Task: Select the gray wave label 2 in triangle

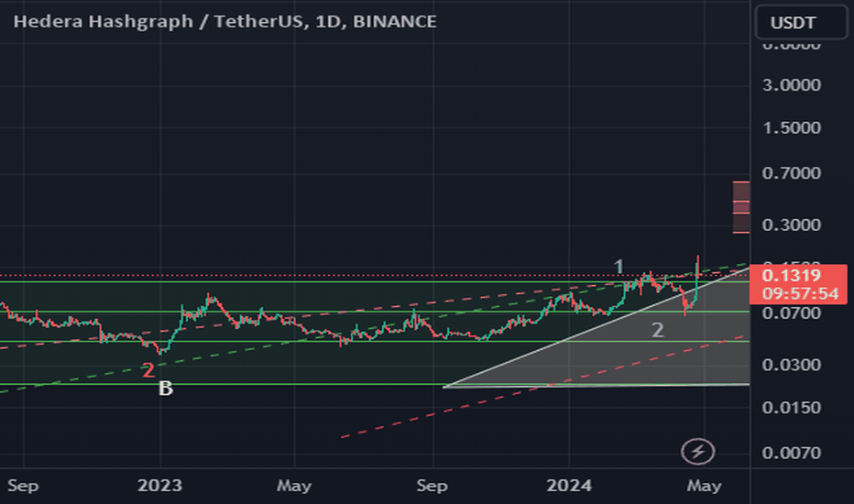Action: [658, 330]
